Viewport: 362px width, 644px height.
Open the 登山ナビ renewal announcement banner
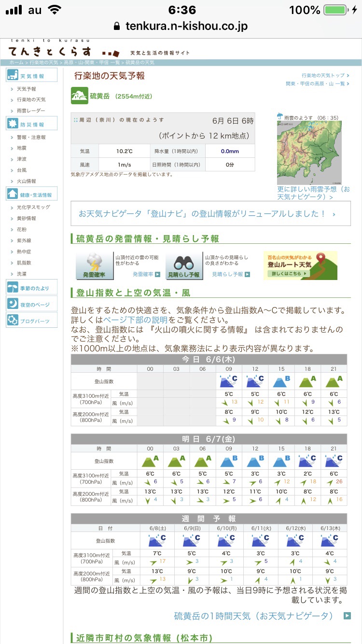pyautogui.click(x=211, y=213)
